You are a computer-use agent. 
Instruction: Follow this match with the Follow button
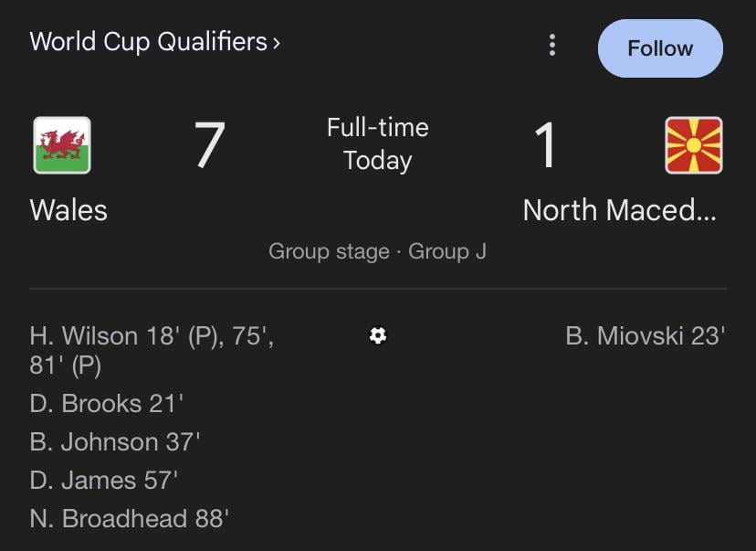(x=659, y=48)
